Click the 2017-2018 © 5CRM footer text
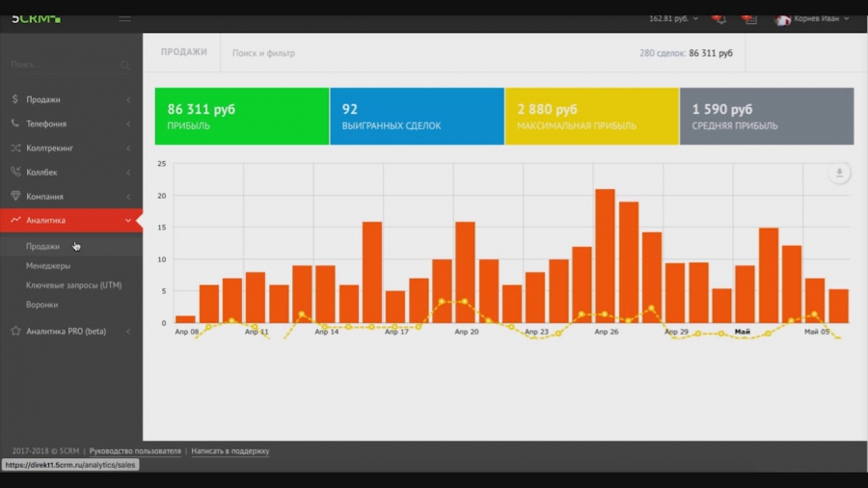Viewport: 868px width, 488px height. [x=45, y=451]
